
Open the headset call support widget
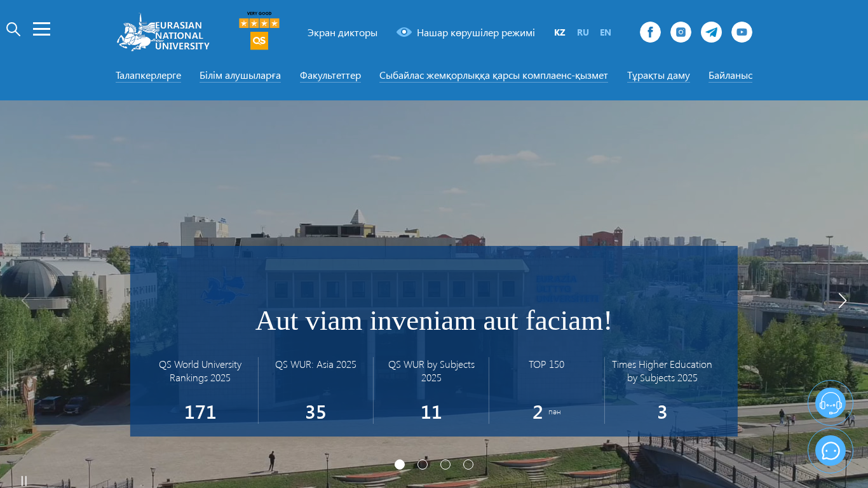831,403
